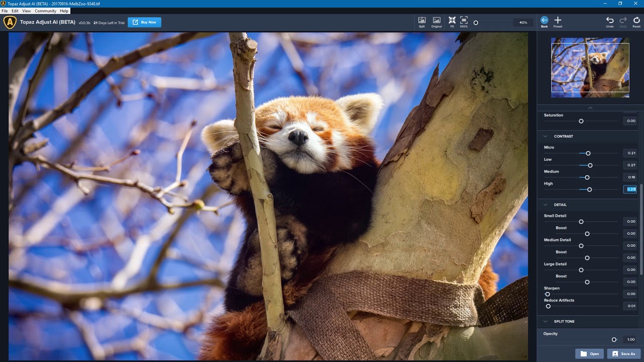Click the zoom slider handle in the toolbar
Image resolution: width=644 pixels, height=362 pixels.
pyautogui.click(x=475, y=23)
